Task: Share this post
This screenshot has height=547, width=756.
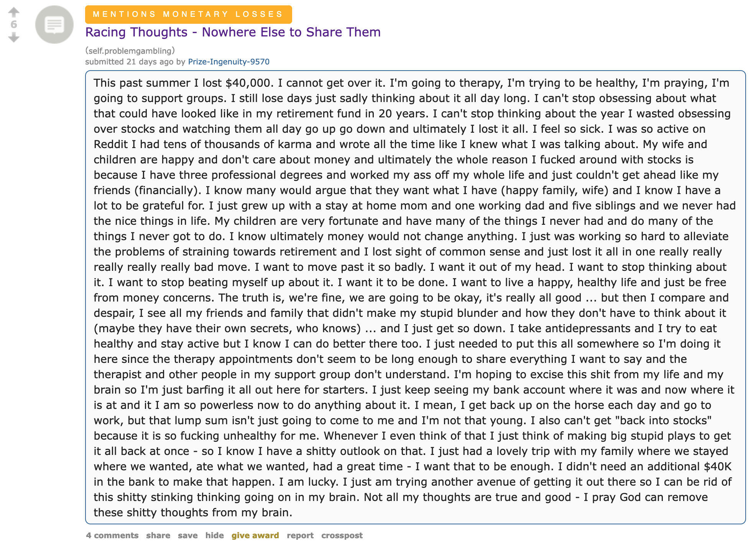Action: (x=158, y=535)
